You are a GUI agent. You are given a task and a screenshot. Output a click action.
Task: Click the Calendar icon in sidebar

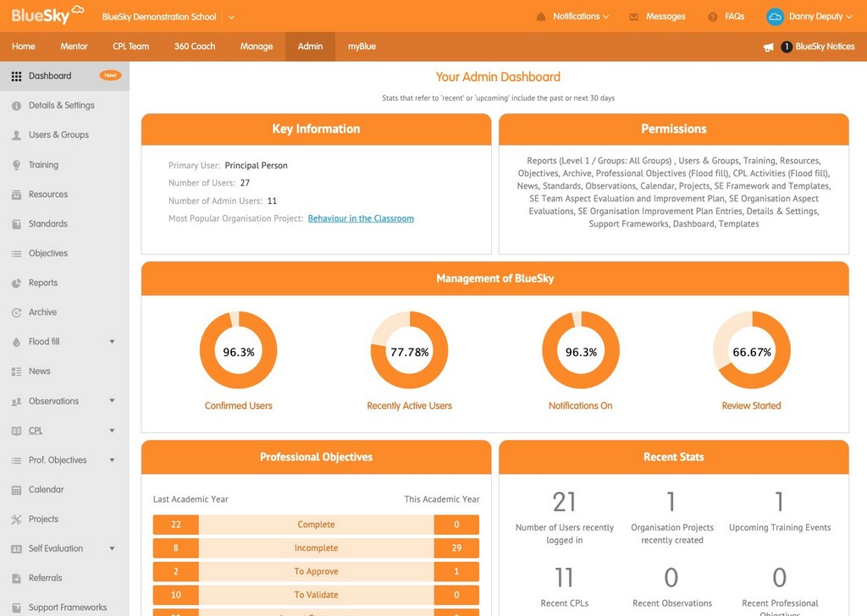[17, 490]
